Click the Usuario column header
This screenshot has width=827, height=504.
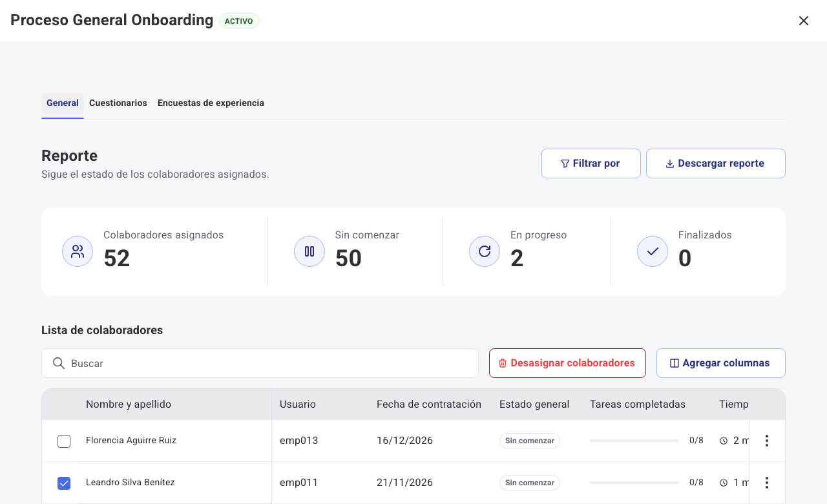(x=298, y=404)
